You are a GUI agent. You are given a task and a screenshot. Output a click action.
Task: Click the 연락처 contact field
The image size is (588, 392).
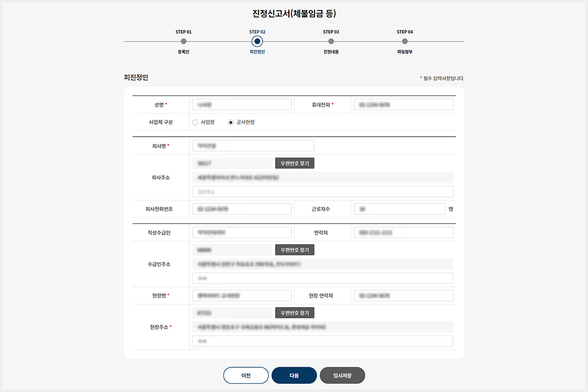pos(403,233)
